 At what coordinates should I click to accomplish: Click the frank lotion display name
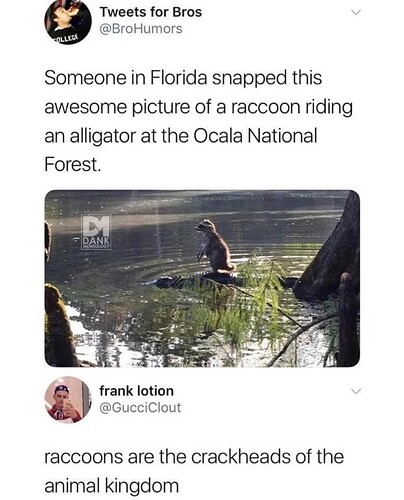tap(136, 391)
